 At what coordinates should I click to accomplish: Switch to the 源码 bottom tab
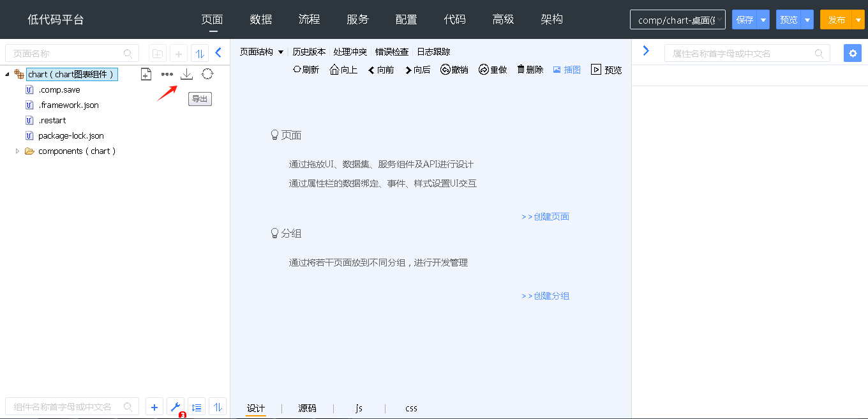coord(308,408)
